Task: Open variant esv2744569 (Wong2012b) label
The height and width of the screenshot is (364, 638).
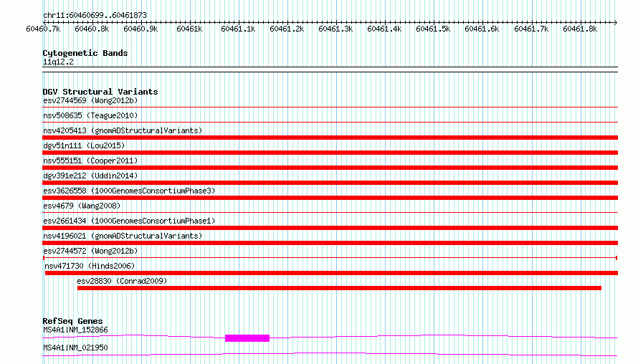Action: click(90, 100)
